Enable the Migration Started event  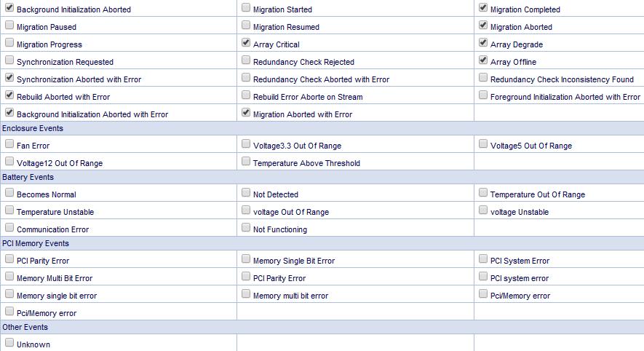pyautogui.click(x=246, y=9)
